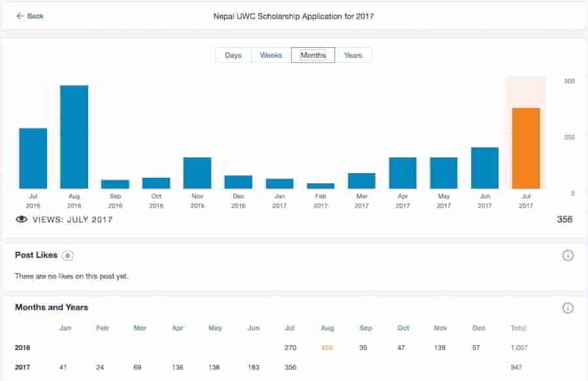Click the 2016 row label

click(22, 348)
